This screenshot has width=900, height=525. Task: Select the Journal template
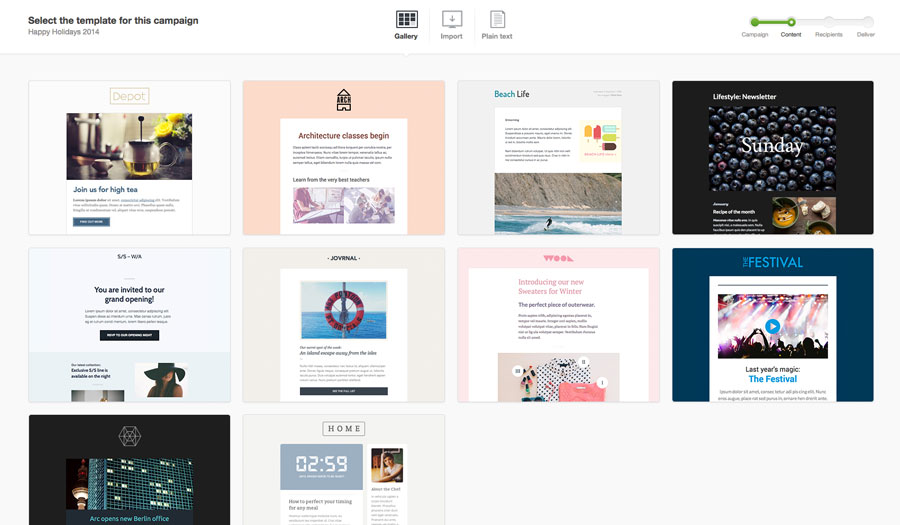(344, 325)
